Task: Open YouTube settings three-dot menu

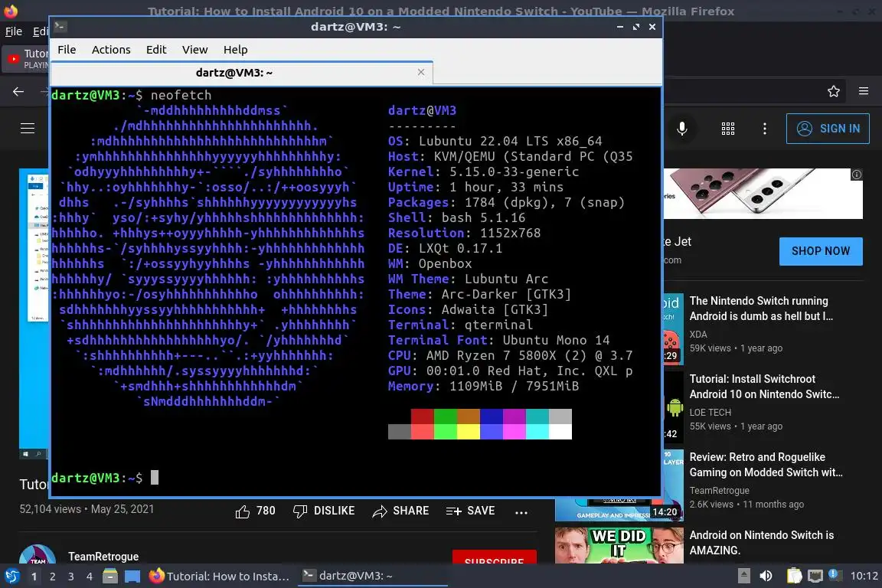Action: point(764,129)
